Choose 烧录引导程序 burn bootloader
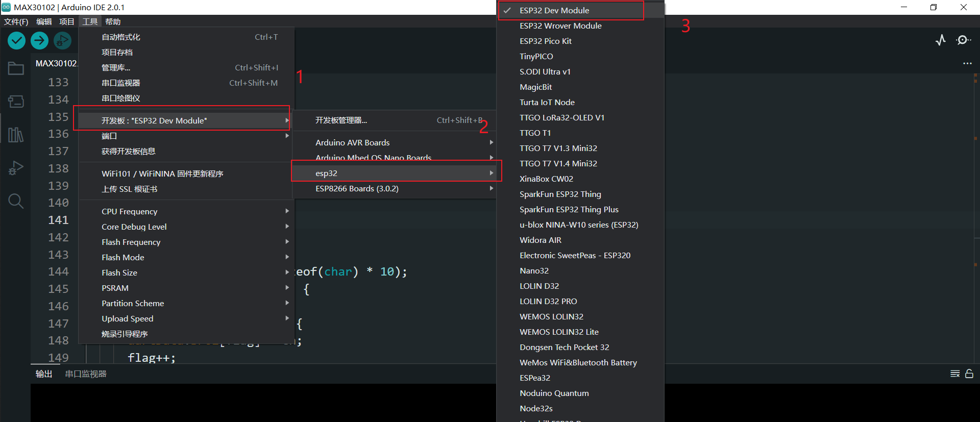 point(186,334)
